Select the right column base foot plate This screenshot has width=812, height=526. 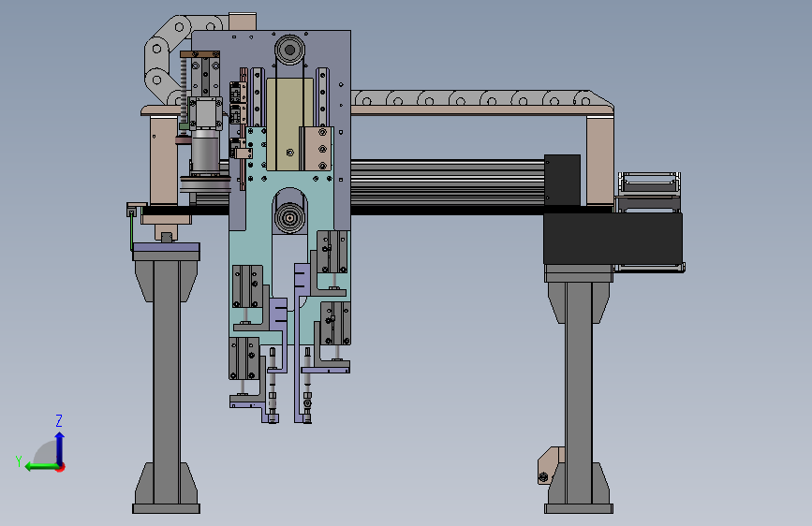[x=579, y=509]
